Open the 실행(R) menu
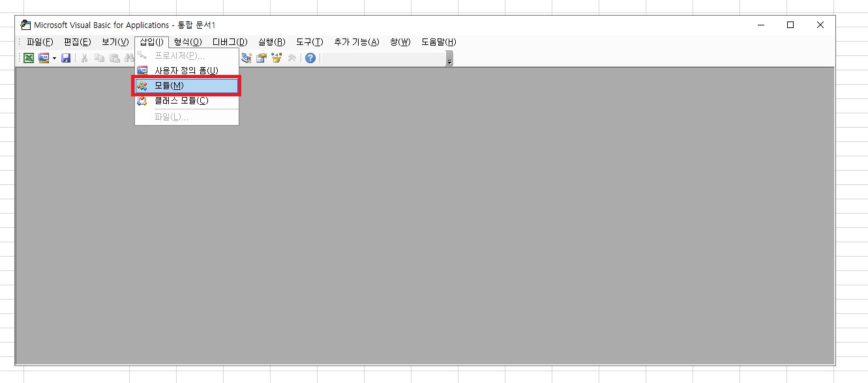 (272, 42)
